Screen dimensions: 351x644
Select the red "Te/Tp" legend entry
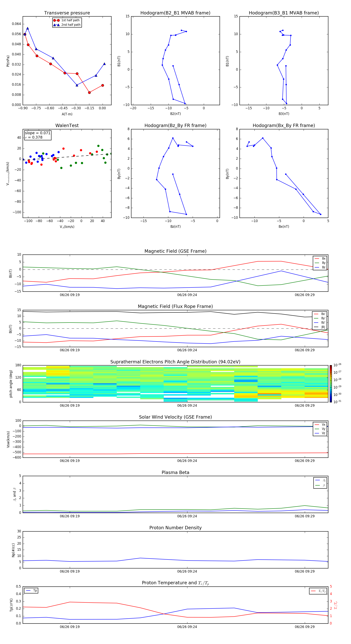click(x=318, y=591)
